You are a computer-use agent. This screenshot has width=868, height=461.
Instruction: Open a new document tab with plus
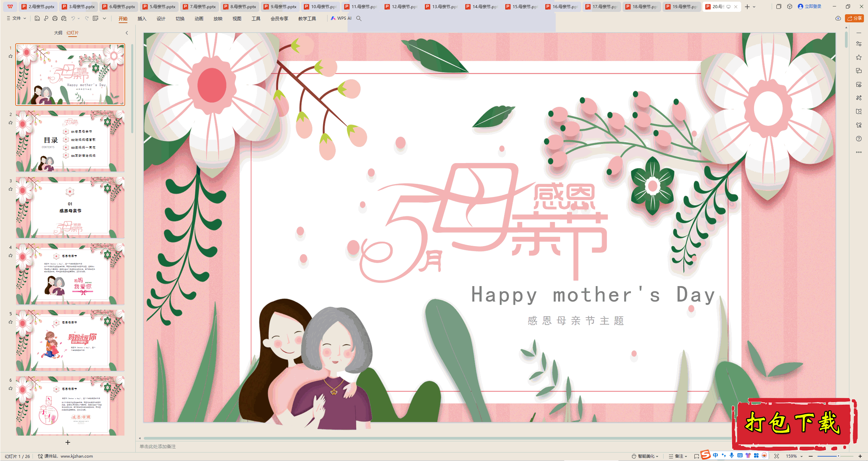747,7
